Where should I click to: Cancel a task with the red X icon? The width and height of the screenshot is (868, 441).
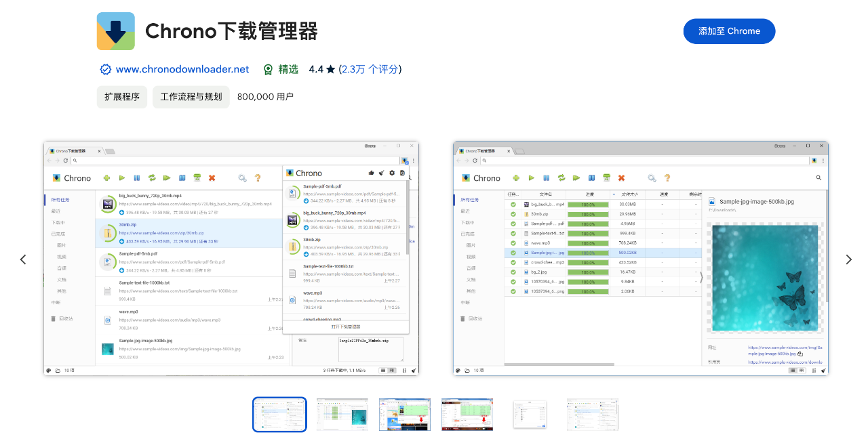[211, 177]
